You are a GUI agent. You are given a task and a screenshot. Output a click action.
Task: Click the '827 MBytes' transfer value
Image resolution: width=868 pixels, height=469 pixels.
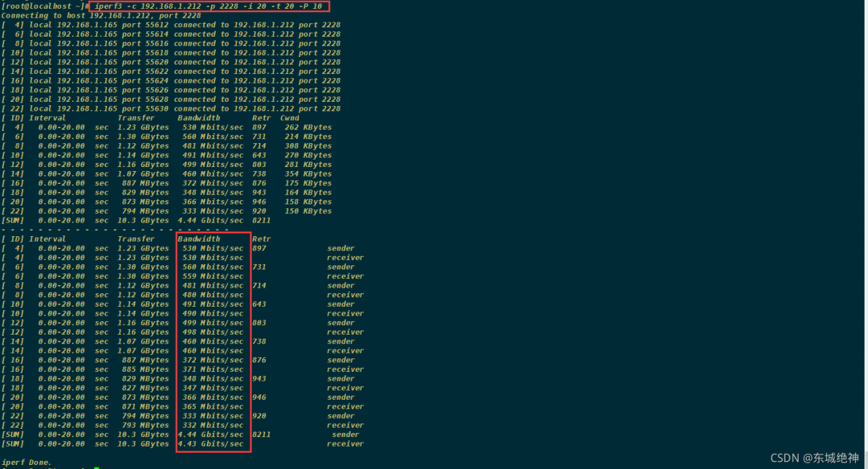click(x=146, y=388)
